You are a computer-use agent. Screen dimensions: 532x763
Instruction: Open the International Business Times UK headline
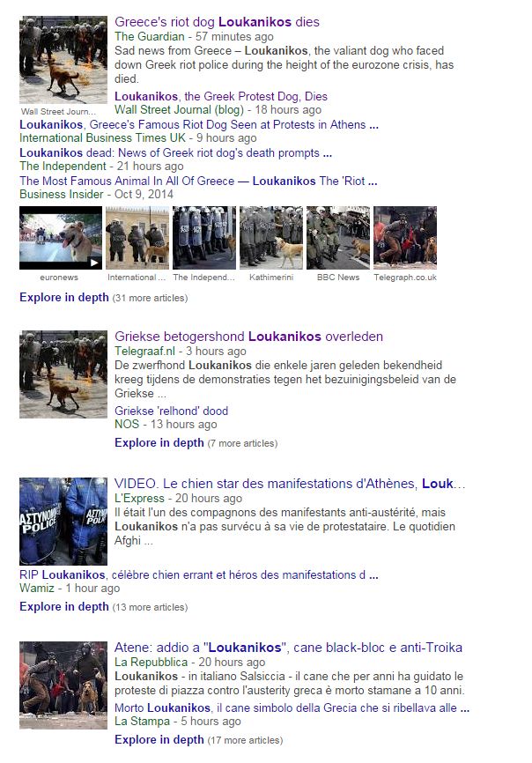click(199, 124)
